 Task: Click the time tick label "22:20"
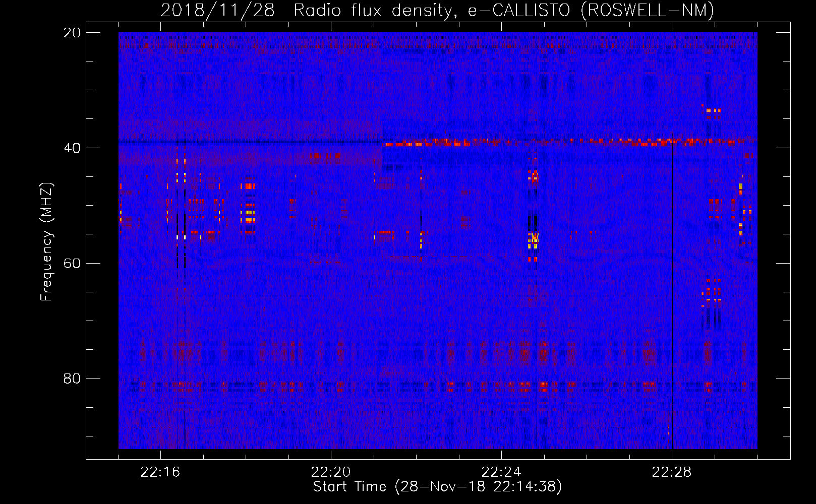point(331,472)
